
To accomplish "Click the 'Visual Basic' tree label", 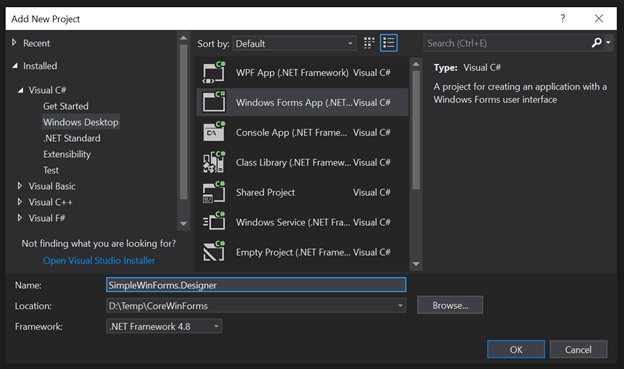I will point(52,186).
